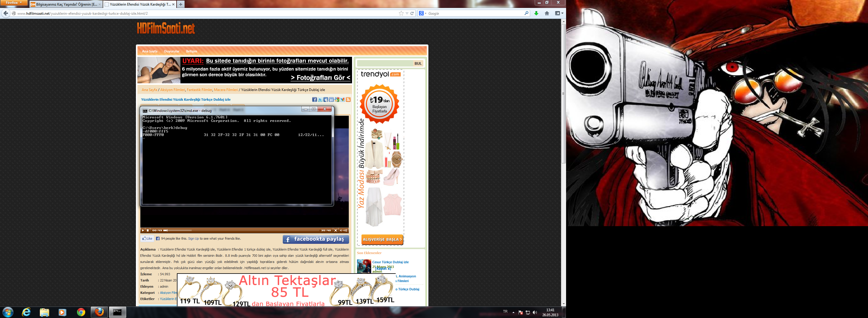
Task: Open the Bookmarks menu button
Action: 559,14
